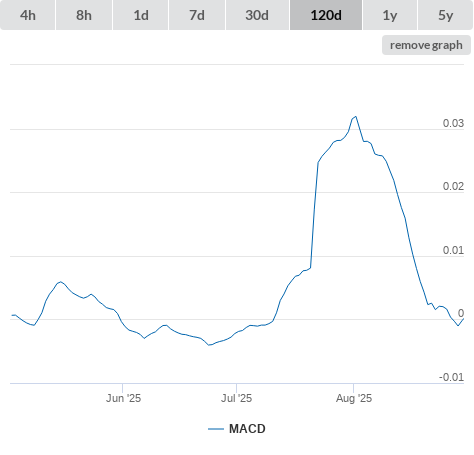Image resolution: width=474 pixels, height=455 pixels.
Task: Click the 0.01 y-axis value
Action: [453, 250]
